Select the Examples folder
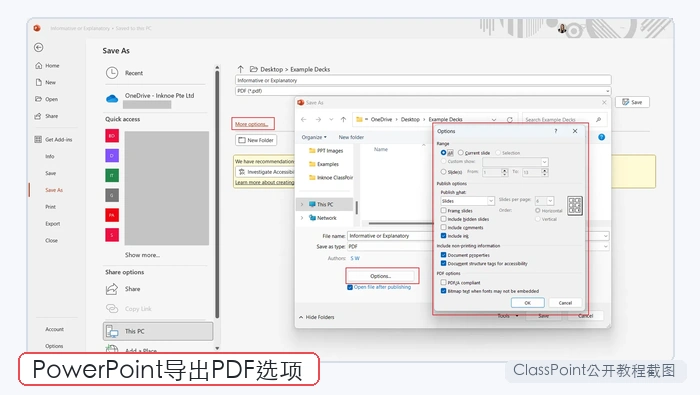Screen dimensions: 700x395 [x=324, y=164]
